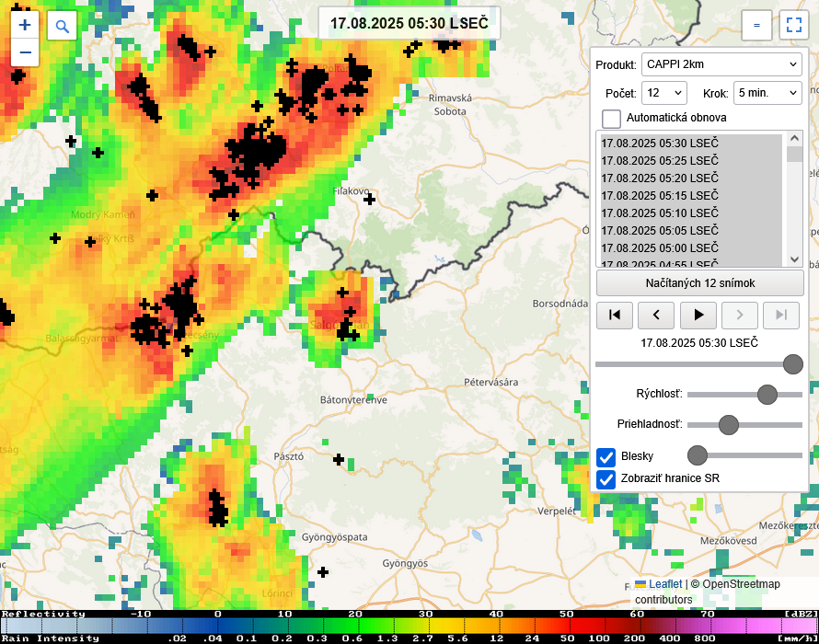Jump to first radar frame
The image size is (819, 644).
pos(615,315)
